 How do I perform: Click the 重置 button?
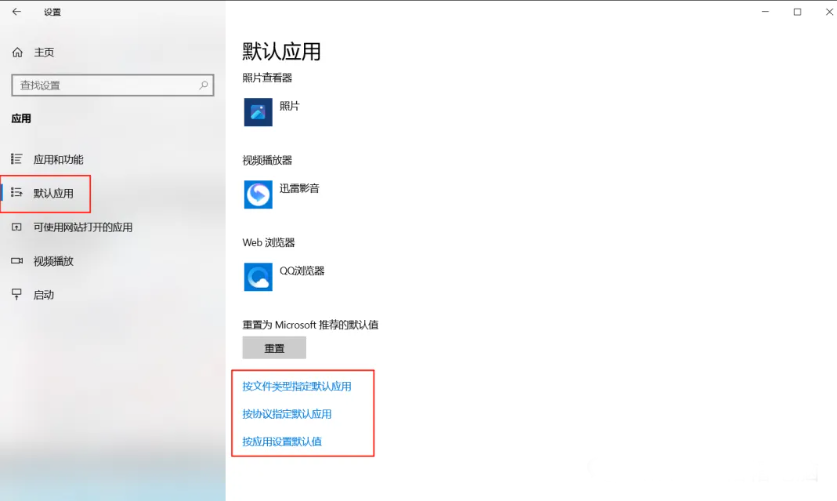pyautogui.click(x=274, y=348)
